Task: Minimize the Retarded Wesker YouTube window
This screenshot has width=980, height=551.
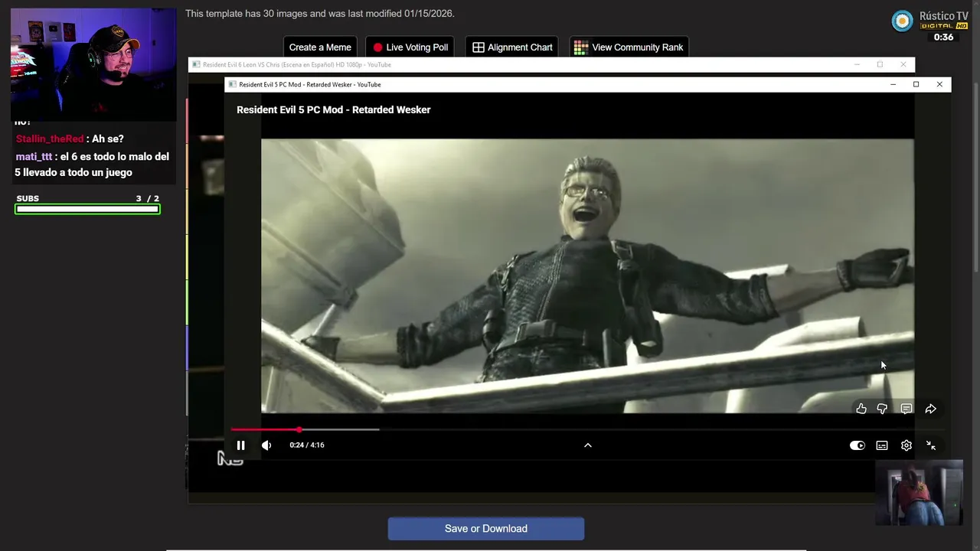Action: click(893, 84)
